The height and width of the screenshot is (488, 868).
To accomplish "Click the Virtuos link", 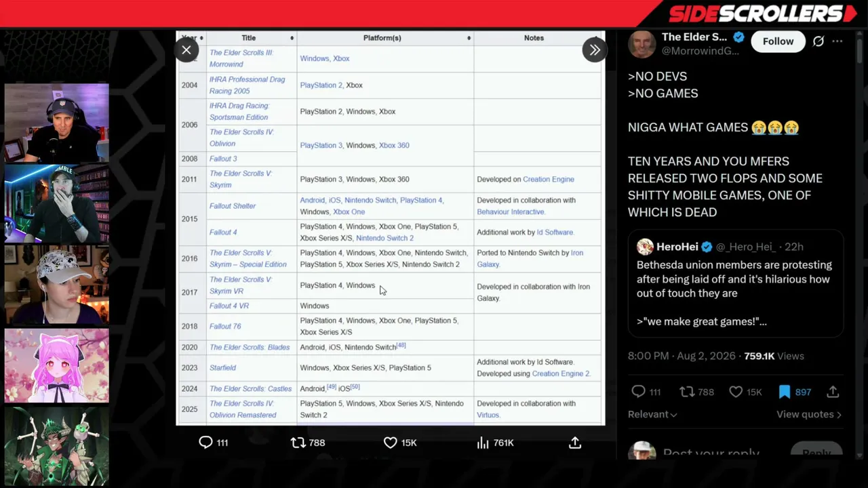I will pyautogui.click(x=488, y=415).
